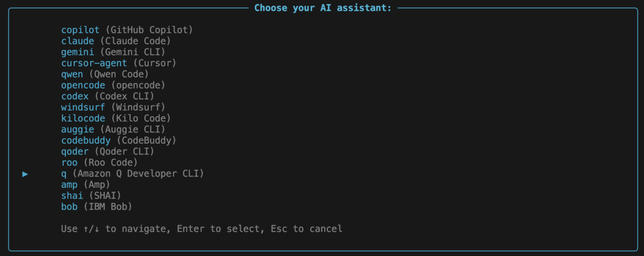This screenshot has height=256, width=644.
Task: Pick the codebuddy (CodeBuddy) option
Action: (119, 141)
